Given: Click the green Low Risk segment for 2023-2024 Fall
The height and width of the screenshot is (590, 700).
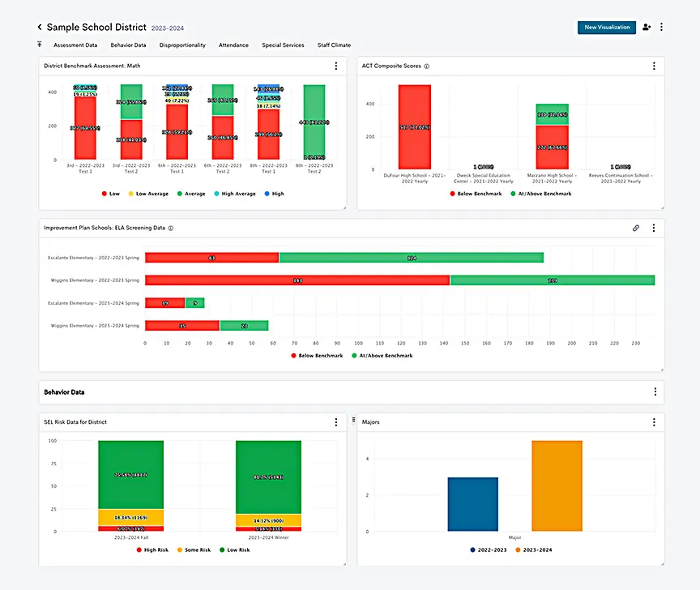Looking at the screenshot, I should point(130,474).
